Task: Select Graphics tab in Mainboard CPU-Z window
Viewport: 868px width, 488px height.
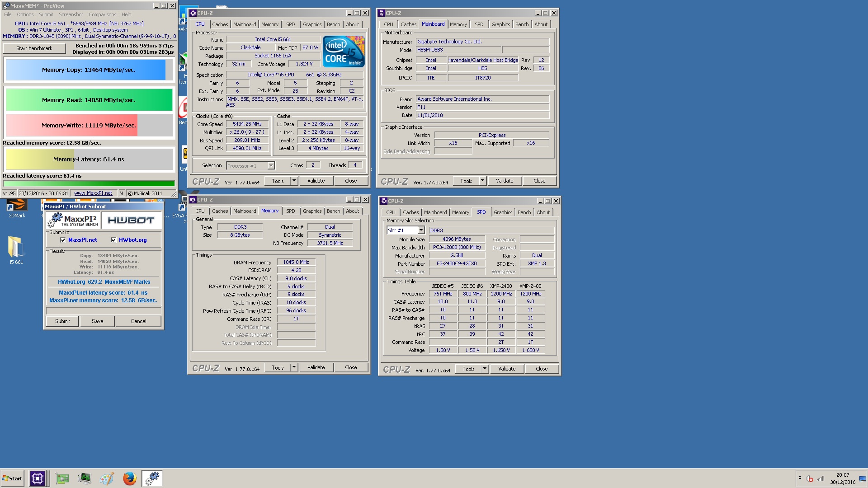Action: click(x=500, y=24)
